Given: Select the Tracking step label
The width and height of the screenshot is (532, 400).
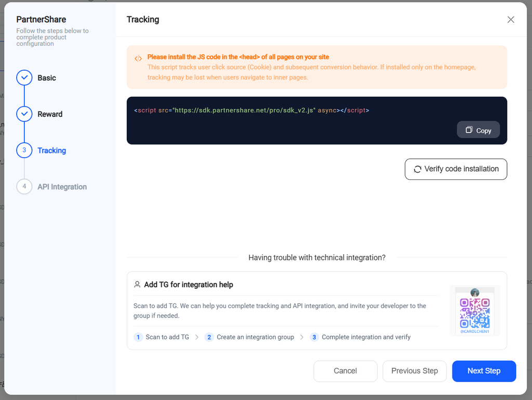Looking at the screenshot, I should (51, 150).
